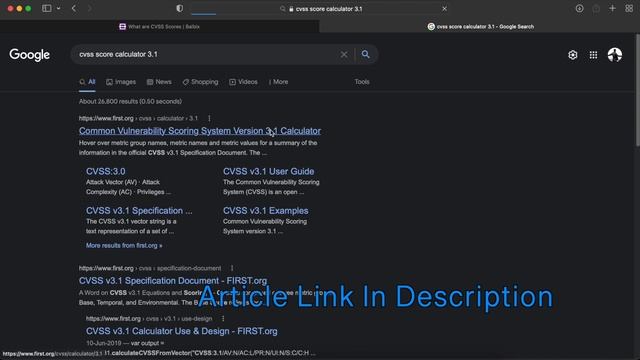This screenshot has height=360, width=640.
Task: Open the share button in toolbar
Action: coord(596,8)
